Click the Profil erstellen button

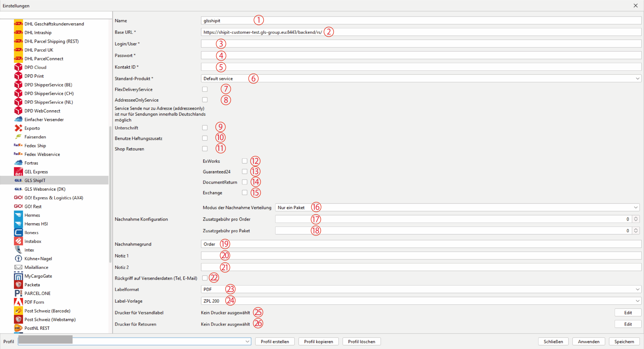(x=275, y=341)
